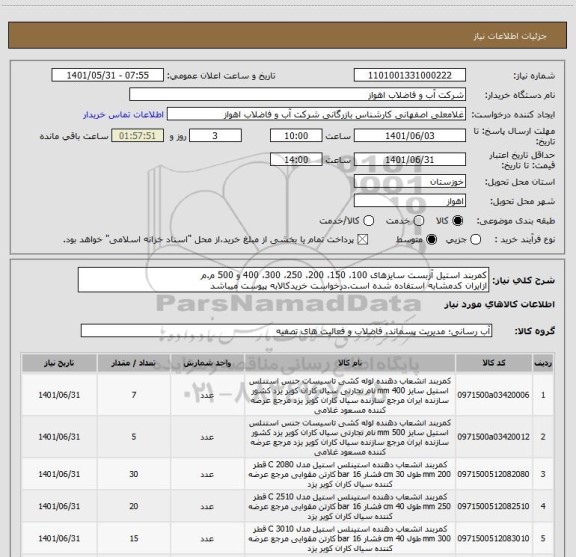Click the اطلاعات کالاهای مورد نیاز heading
Screen dimensions: 576x557
pos(500,305)
